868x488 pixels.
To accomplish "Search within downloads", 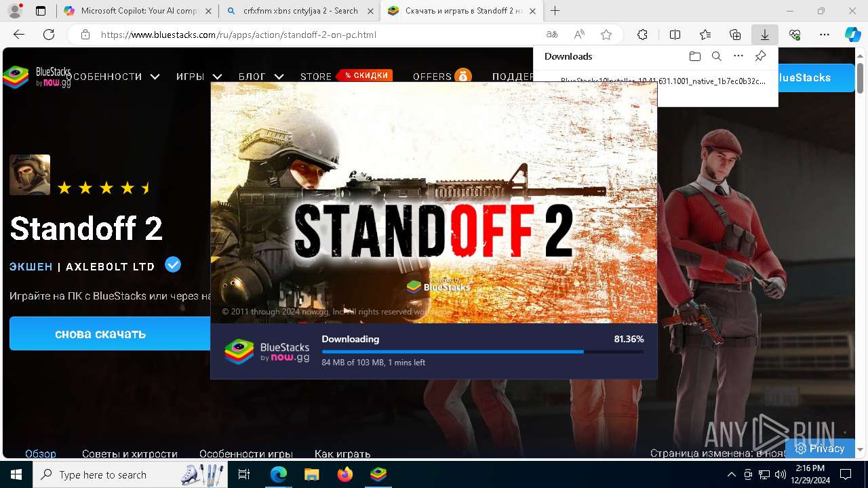I will pos(717,56).
